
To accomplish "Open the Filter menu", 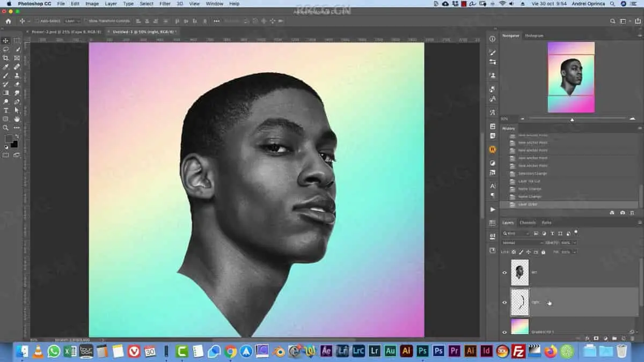I will coord(165,4).
